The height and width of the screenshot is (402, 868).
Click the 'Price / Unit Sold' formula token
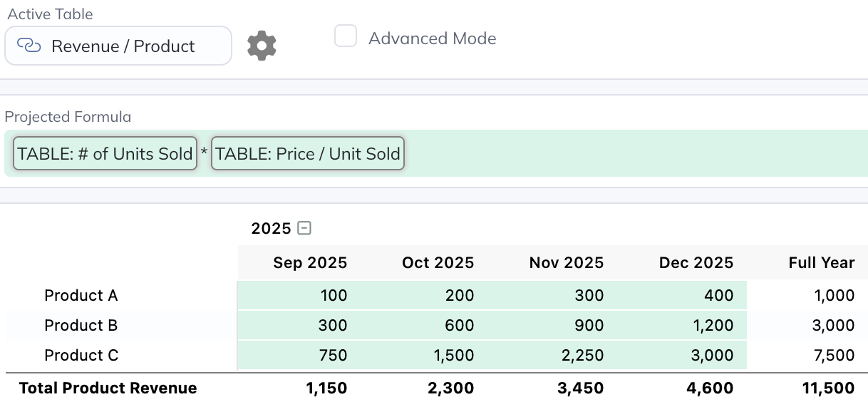pyautogui.click(x=308, y=153)
